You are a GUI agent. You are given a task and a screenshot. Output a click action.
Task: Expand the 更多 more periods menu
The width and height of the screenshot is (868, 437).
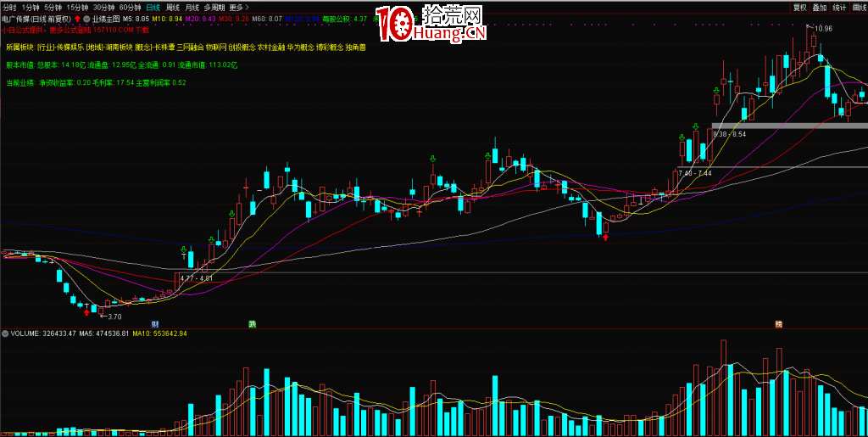[x=238, y=8]
